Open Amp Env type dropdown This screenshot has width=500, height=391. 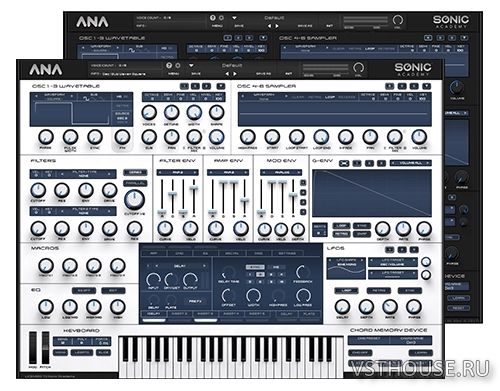228,173
